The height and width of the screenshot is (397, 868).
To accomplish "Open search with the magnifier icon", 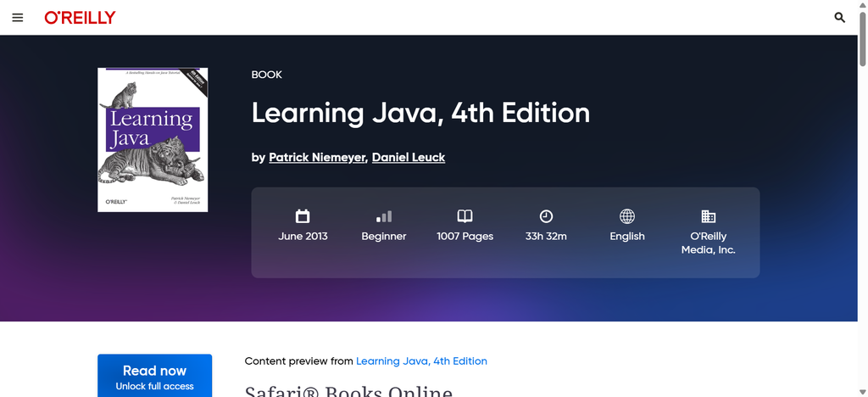I will [840, 18].
